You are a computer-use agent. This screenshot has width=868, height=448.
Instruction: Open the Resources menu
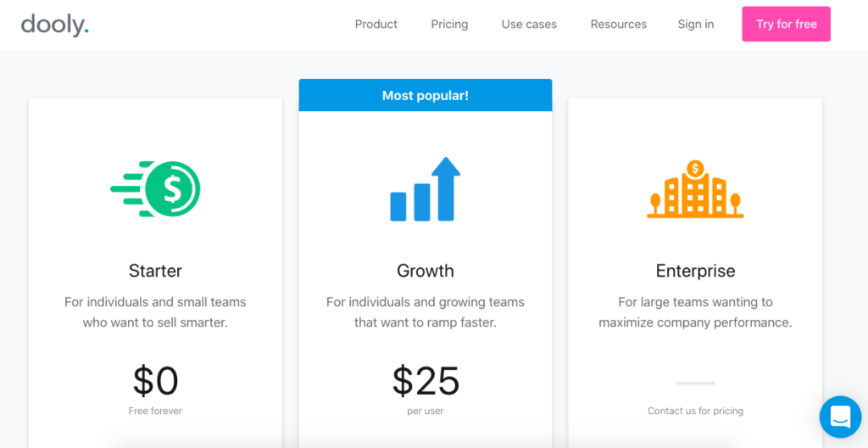pyautogui.click(x=618, y=25)
